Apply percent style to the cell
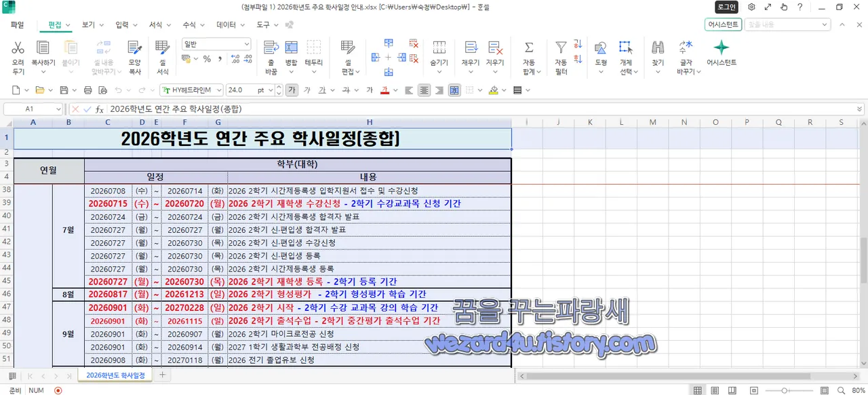 click(x=207, y=59)
